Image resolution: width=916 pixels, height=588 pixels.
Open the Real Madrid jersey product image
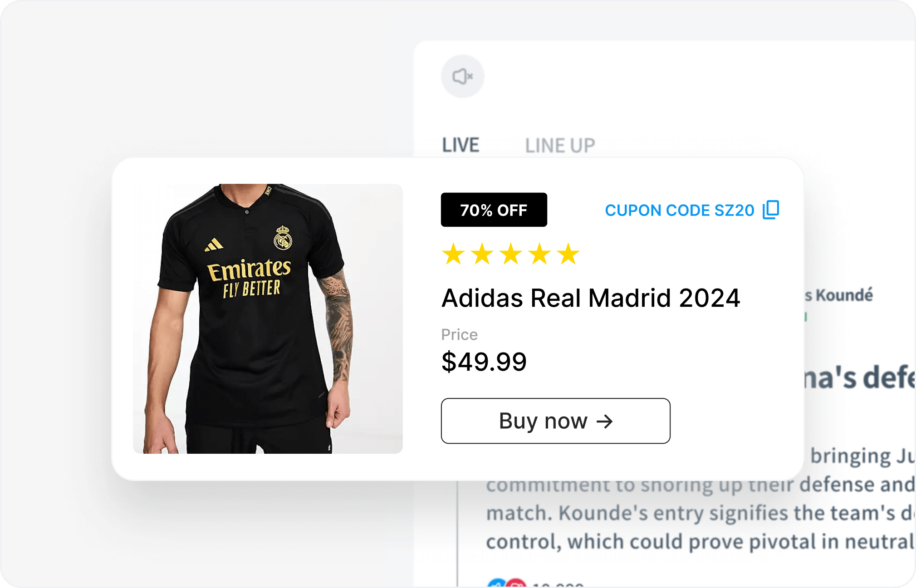pos(268,318)
